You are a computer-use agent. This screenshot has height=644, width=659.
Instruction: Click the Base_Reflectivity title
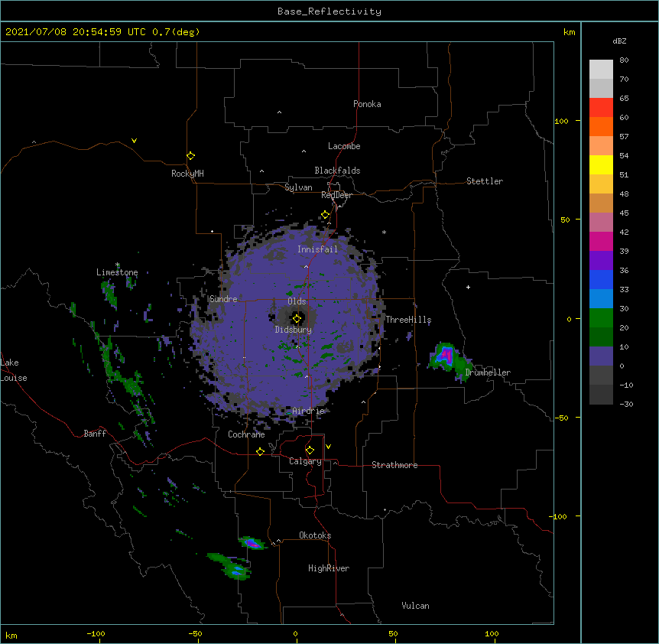[329, 11]
